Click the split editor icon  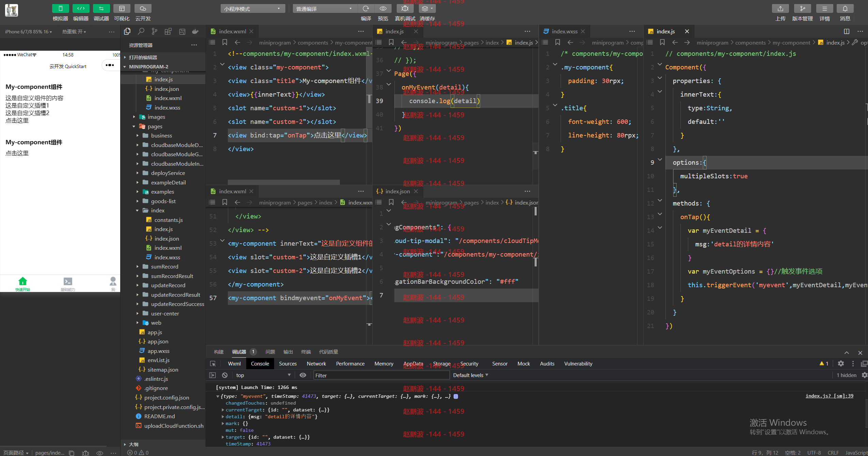tap(847, 31)
